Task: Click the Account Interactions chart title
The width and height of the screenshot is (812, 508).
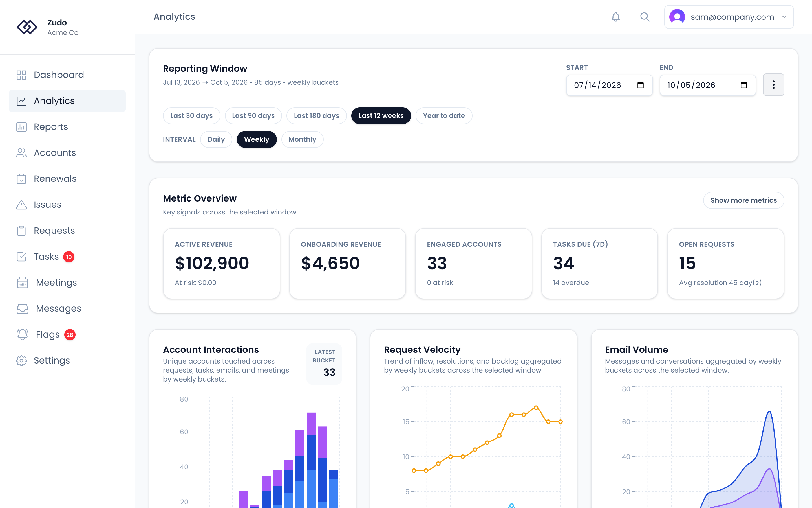Action: pos(211,350)
